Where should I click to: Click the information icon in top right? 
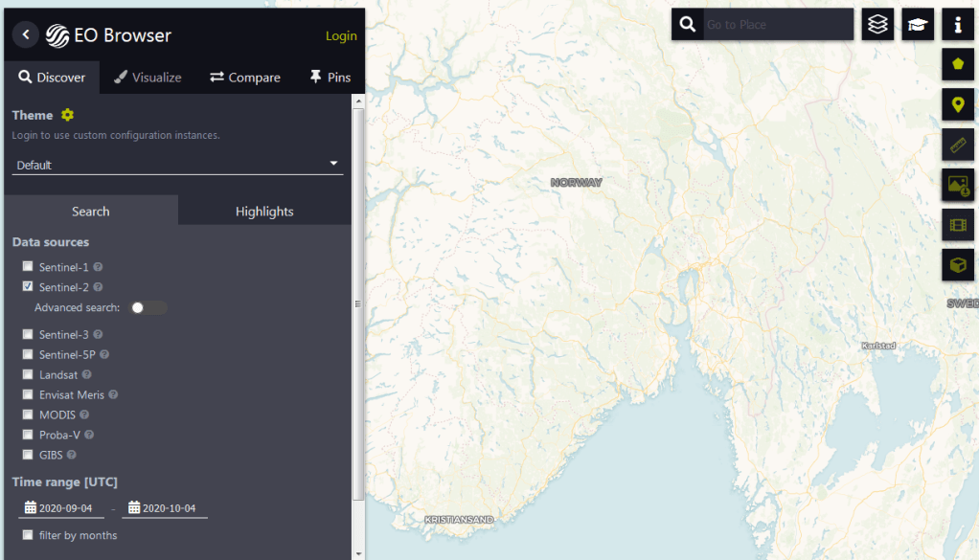958,25
